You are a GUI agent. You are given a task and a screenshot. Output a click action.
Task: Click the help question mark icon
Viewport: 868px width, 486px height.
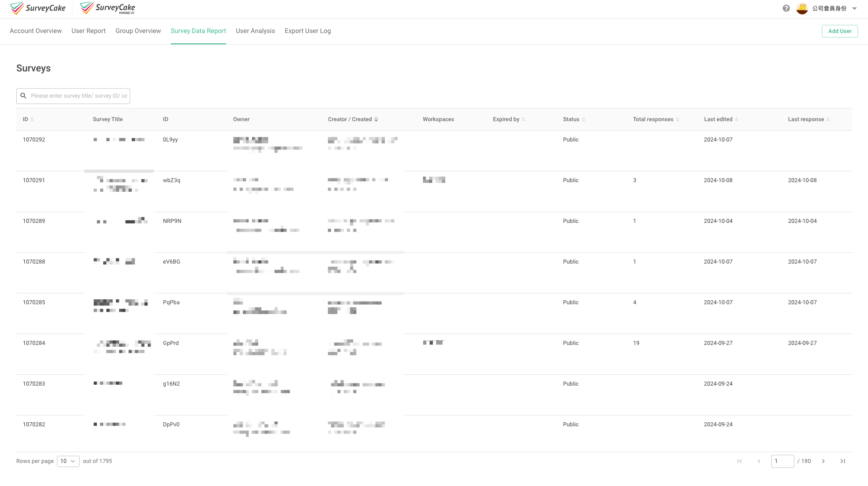tap(787, 8)
